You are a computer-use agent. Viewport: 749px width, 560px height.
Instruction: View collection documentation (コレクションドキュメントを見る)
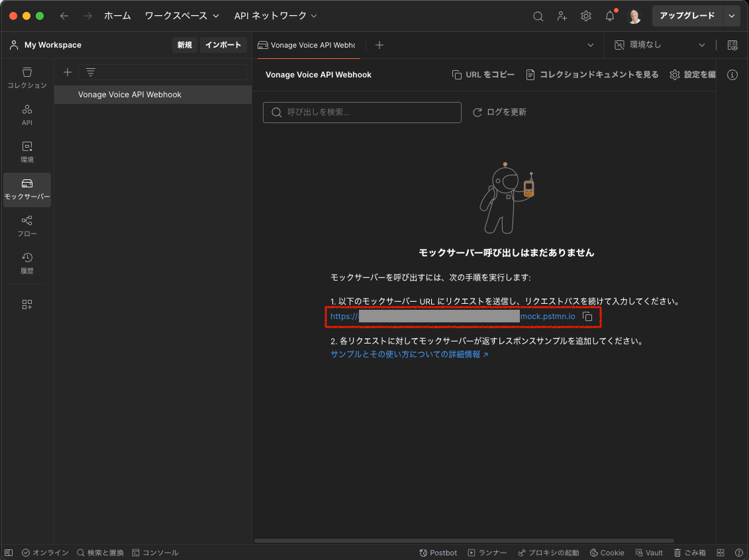pyautogui.click(x=592, y=75)
